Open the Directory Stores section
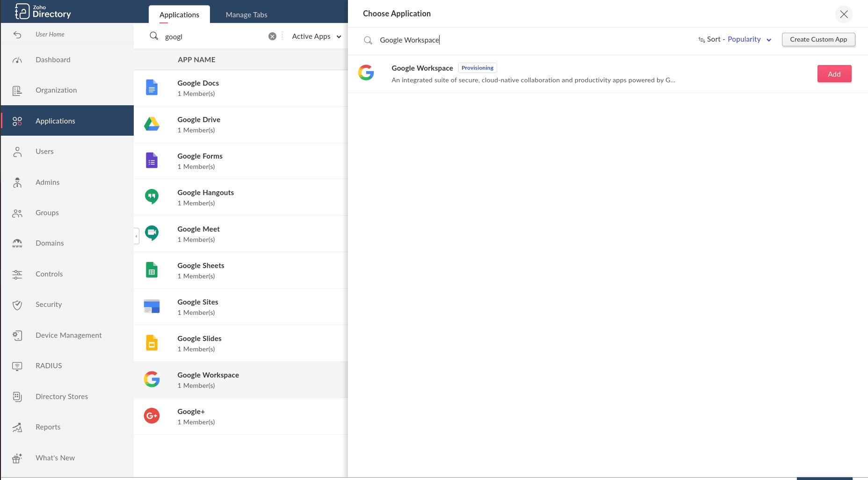Screen dimensions: 868x480 point(62,397)
